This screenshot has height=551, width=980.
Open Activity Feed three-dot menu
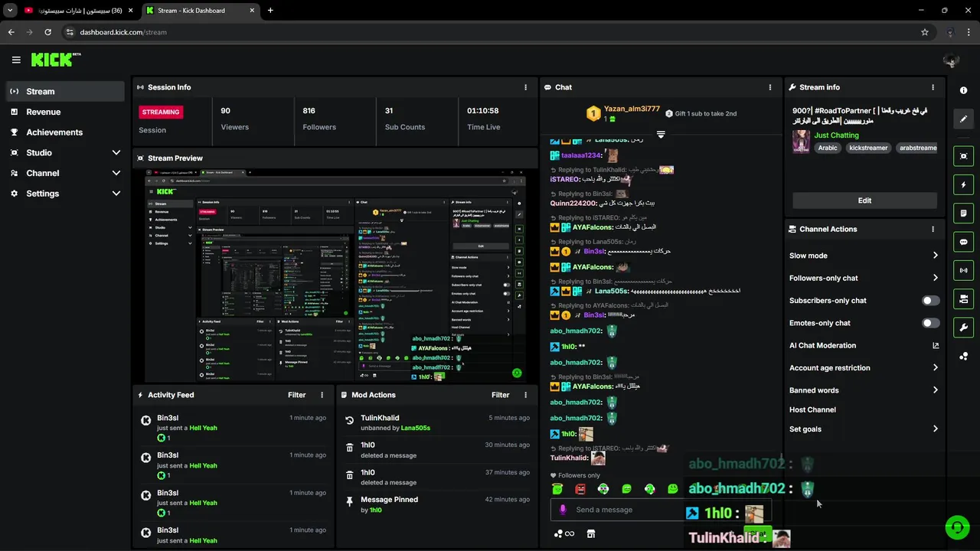click(322, 395)
